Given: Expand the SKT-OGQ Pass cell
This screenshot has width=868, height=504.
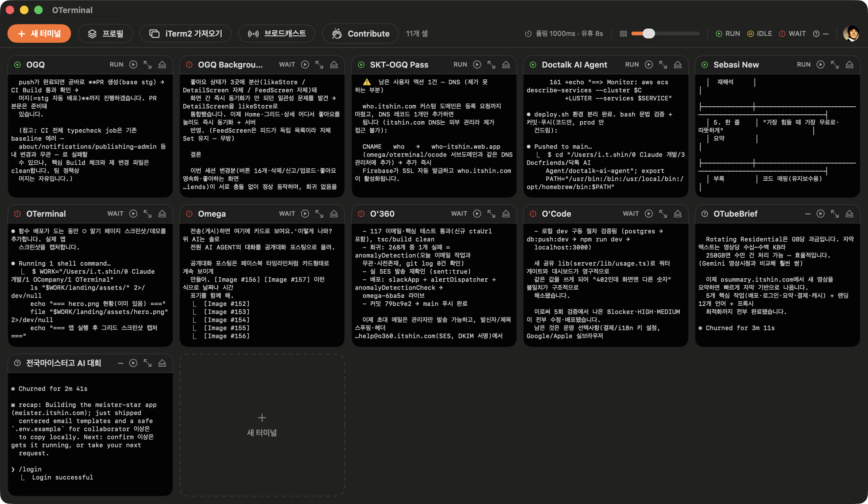Looking at the screenshot, I should click(x=492, y=64).
